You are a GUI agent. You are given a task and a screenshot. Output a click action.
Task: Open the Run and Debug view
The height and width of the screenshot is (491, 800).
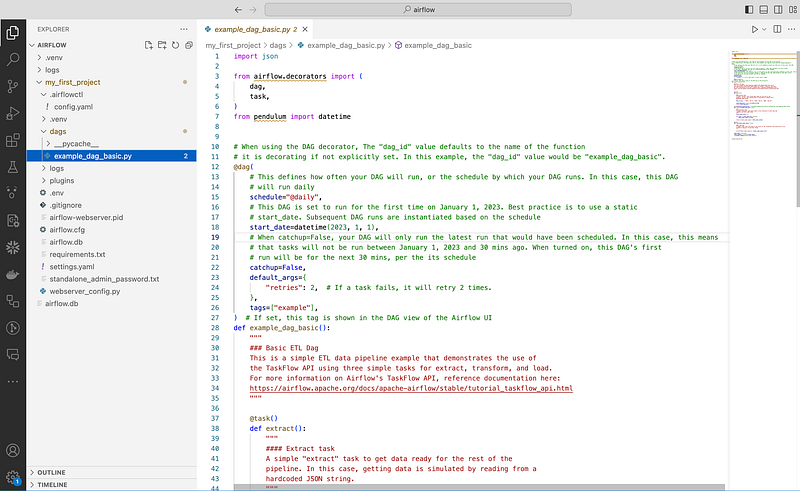(x=13, y=113)
